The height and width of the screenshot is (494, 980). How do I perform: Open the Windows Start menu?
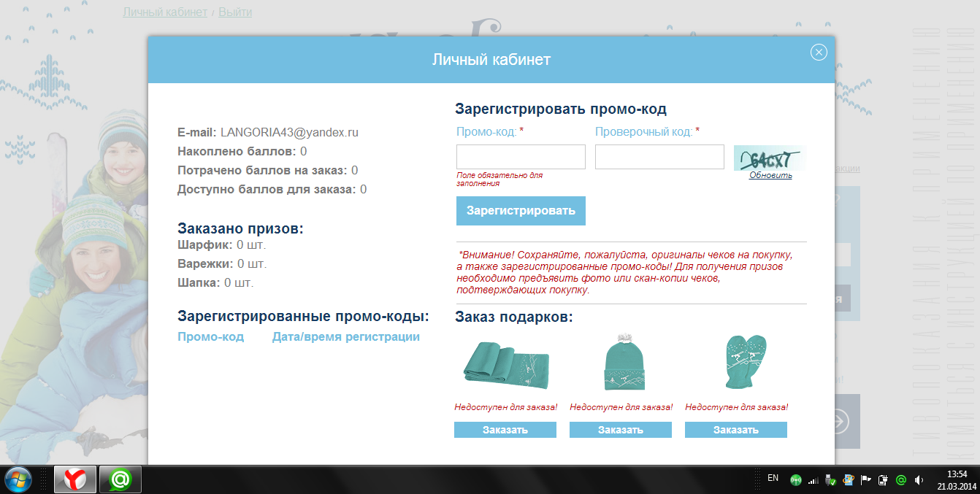point(18,479)
